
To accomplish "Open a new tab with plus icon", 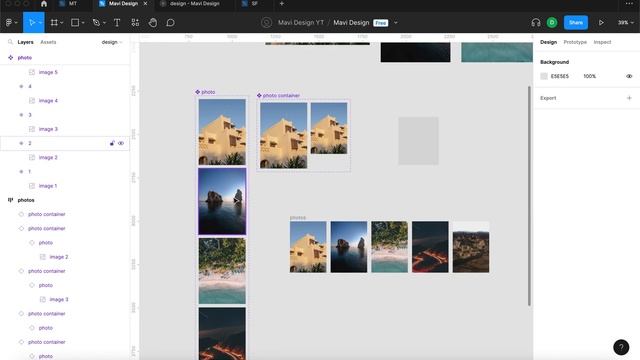I will click(x=281, y=4).
